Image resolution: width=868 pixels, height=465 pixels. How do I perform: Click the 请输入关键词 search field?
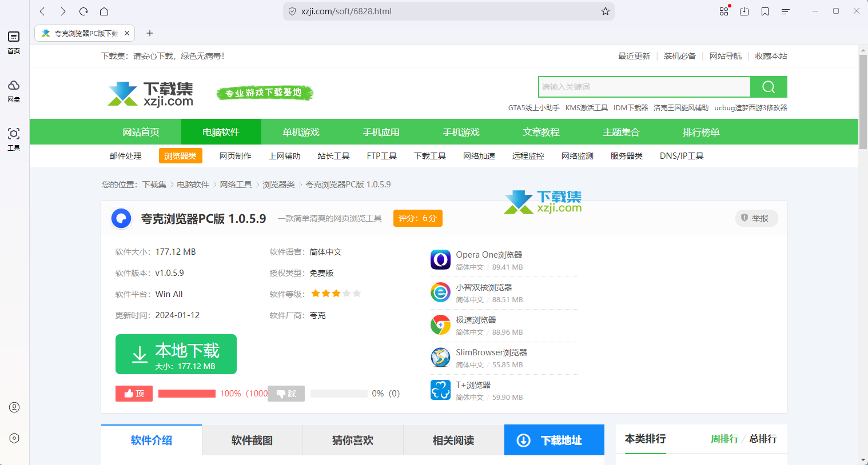point(644,87)
